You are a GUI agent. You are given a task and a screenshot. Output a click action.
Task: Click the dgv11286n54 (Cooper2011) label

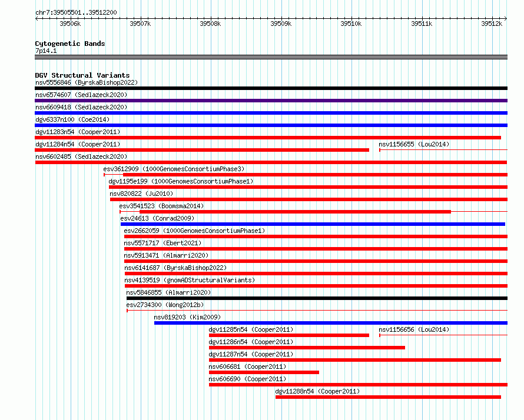pos(251,342)
